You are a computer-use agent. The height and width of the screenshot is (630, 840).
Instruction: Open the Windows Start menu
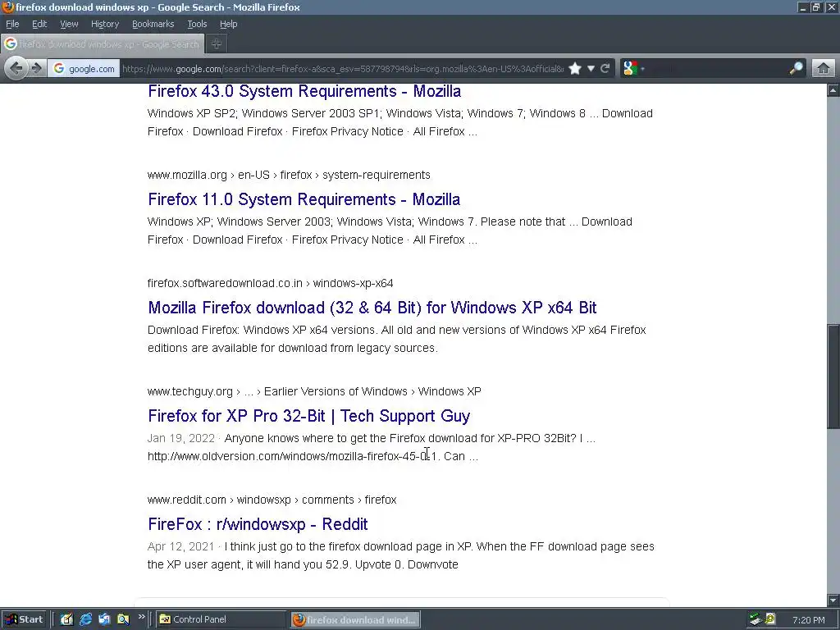click(25, 619)
